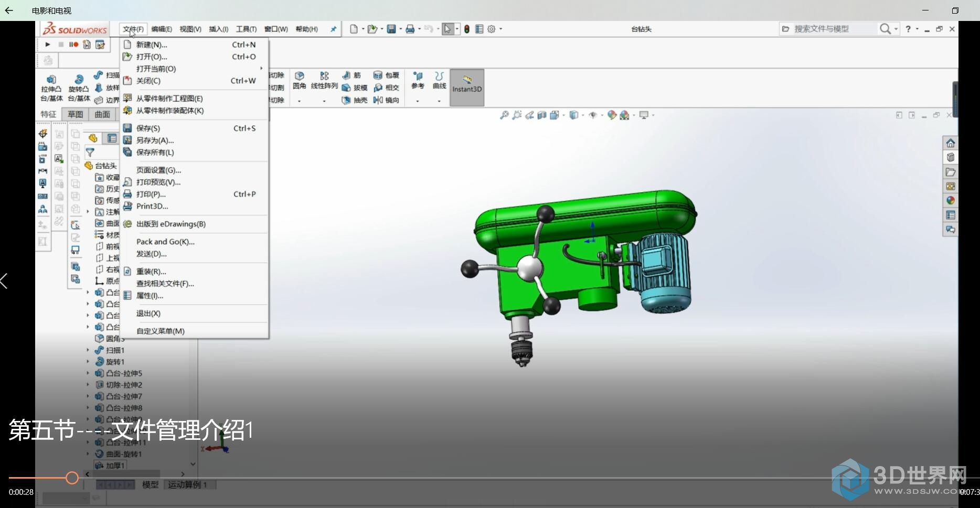Open the 编辑(E) menu

click(x=161, y=29)
